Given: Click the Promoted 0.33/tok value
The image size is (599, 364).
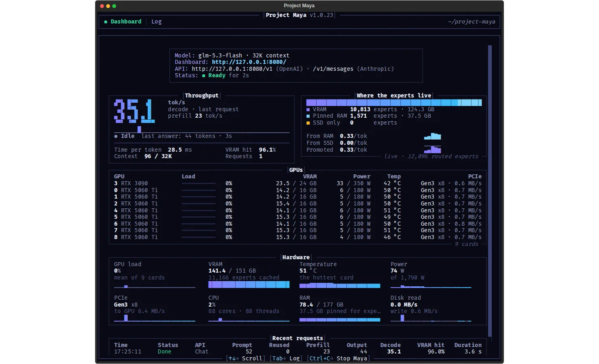Looking at the screenshot, I should pos(353,150).
